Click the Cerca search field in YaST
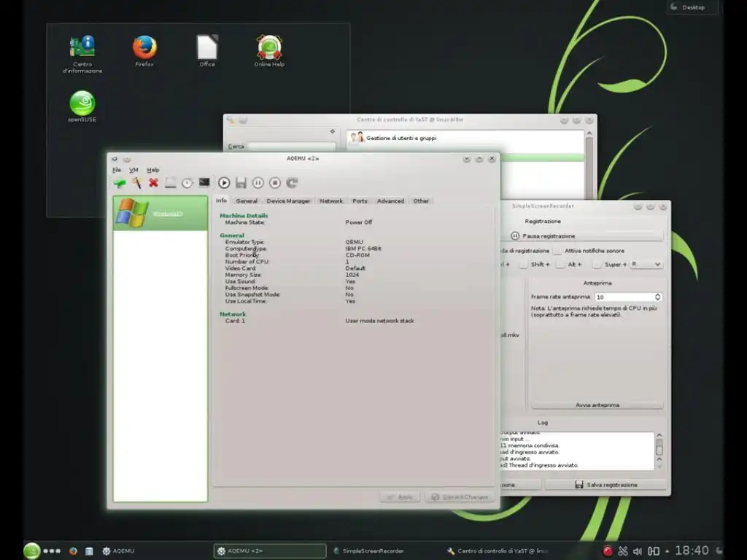Screen dimensions: 747x560 pos(292,147)
